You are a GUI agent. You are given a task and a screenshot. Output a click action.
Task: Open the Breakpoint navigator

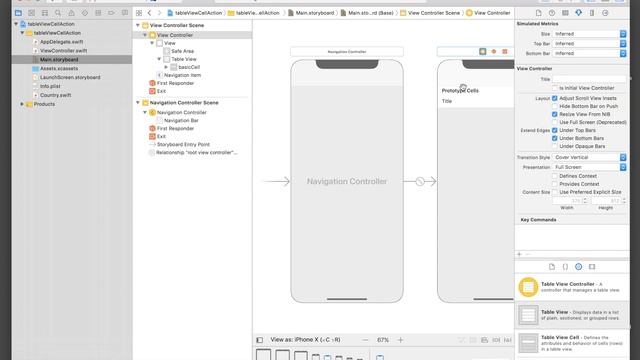tap(111, 13)
